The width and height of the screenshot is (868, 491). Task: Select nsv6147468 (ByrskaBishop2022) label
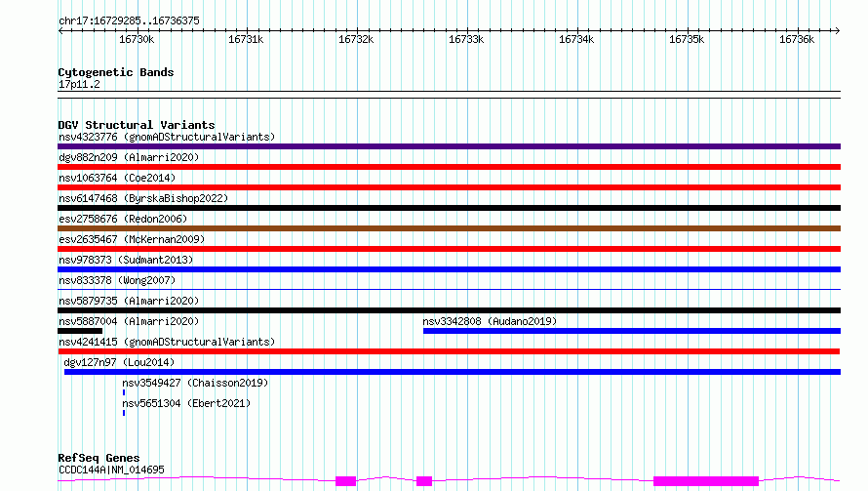(143, 198)
